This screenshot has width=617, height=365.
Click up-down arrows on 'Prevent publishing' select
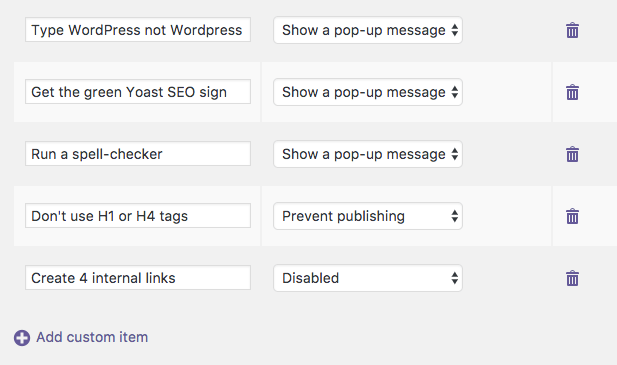coord(454,216)
